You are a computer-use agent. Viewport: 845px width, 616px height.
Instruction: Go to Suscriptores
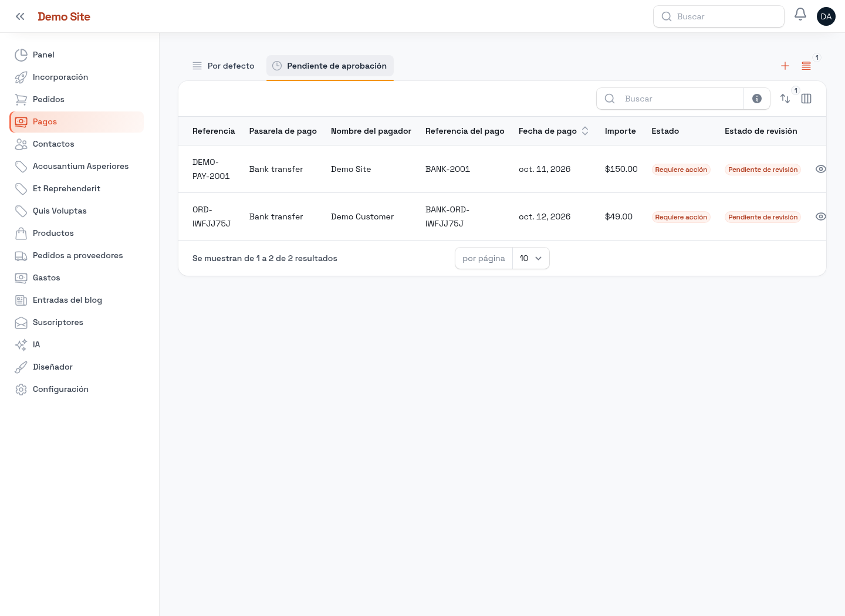click(77, 322)
